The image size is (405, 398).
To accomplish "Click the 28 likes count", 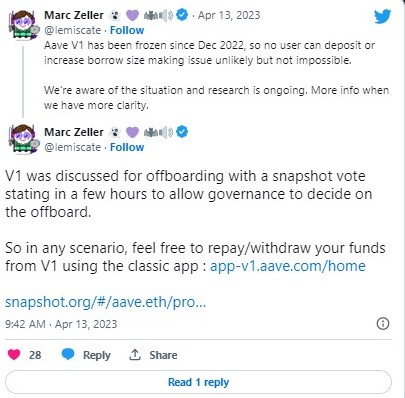I will (x=35, y=355).
